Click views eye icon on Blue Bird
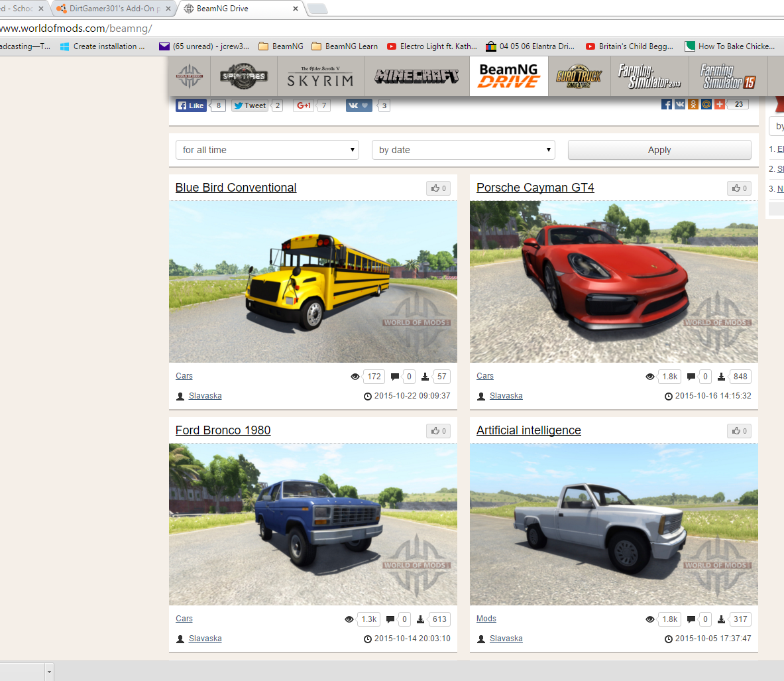 tap(355, 377)
